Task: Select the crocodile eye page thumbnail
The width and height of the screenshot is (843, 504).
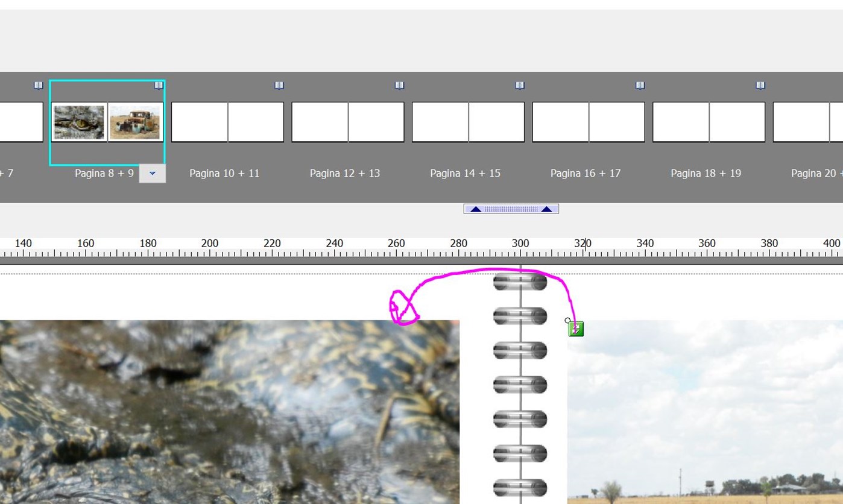Action: [79, 122]
